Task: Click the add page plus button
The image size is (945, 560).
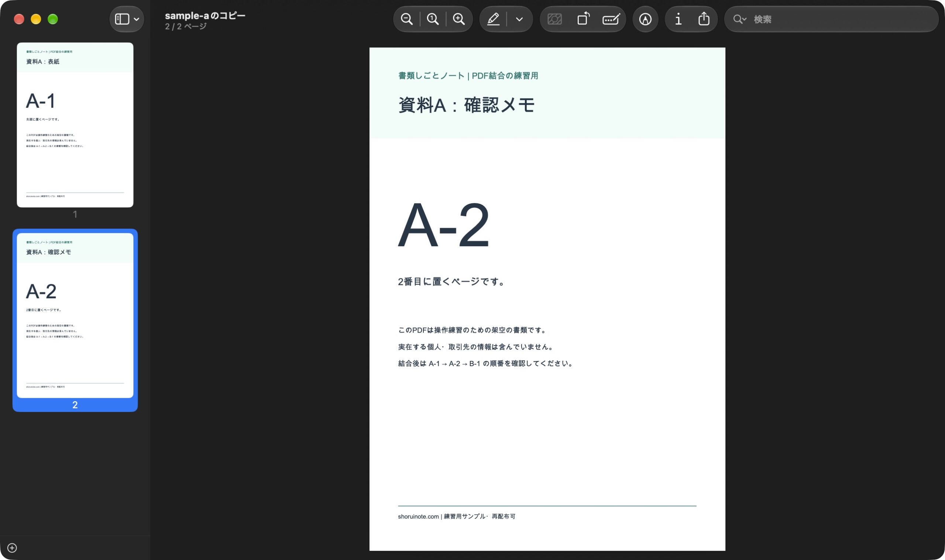Action: (12, 547)
